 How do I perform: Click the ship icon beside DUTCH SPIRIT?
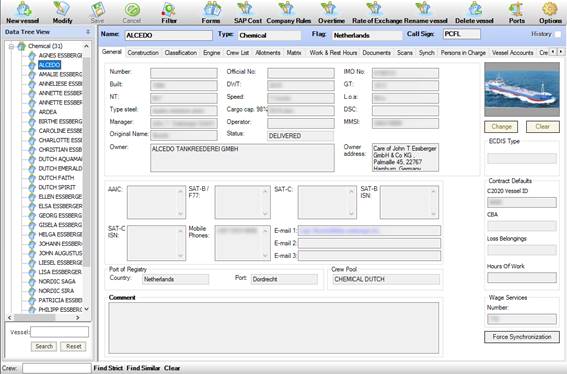pos(32,187)
